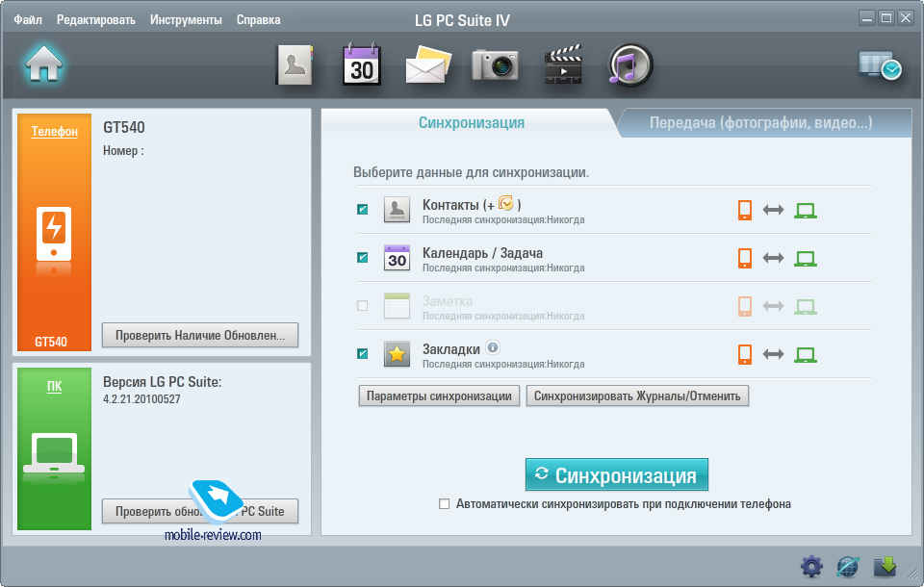The width and height of the screenshot is (924, 587).
Task: Open the Contacts icon in toolbar
Action: 295,65
